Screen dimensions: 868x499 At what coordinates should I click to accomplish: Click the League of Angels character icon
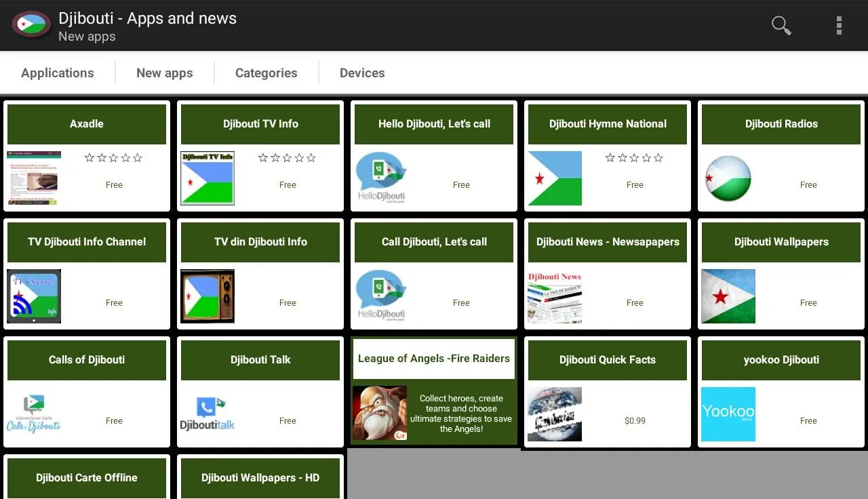pyautogui.click(x=380, y=413)
